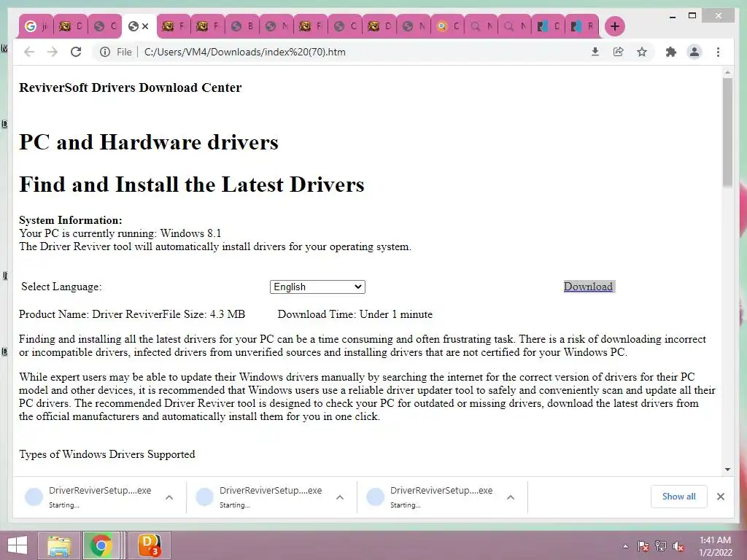This screenshot has height=560, width=747.
Task: Click the browser forward arrow
Action: click(x=53, y=52)
